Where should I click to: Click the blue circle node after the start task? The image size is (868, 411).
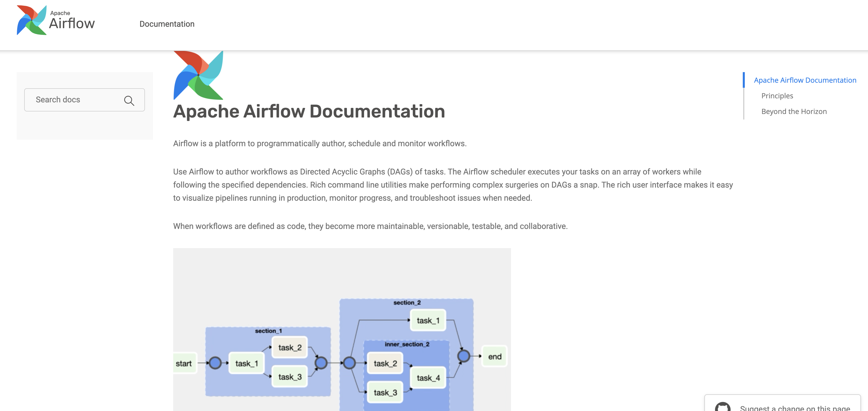(x=215, y=363)
